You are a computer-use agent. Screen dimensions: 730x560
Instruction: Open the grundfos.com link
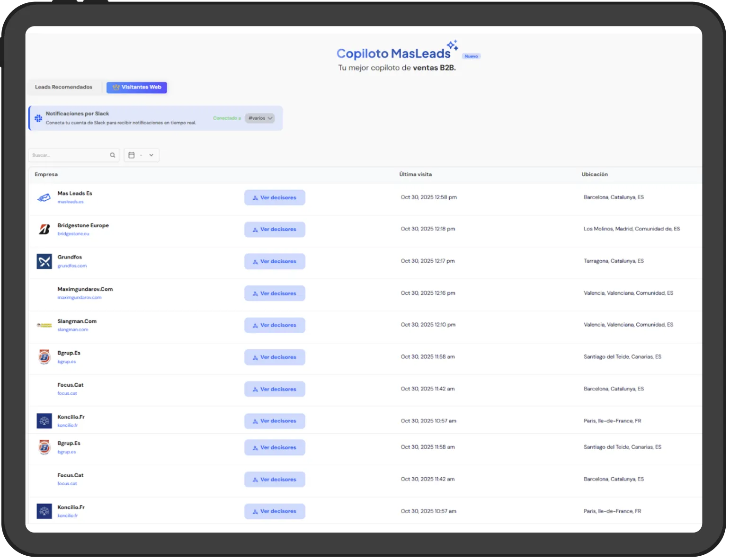tap(72, 266)
